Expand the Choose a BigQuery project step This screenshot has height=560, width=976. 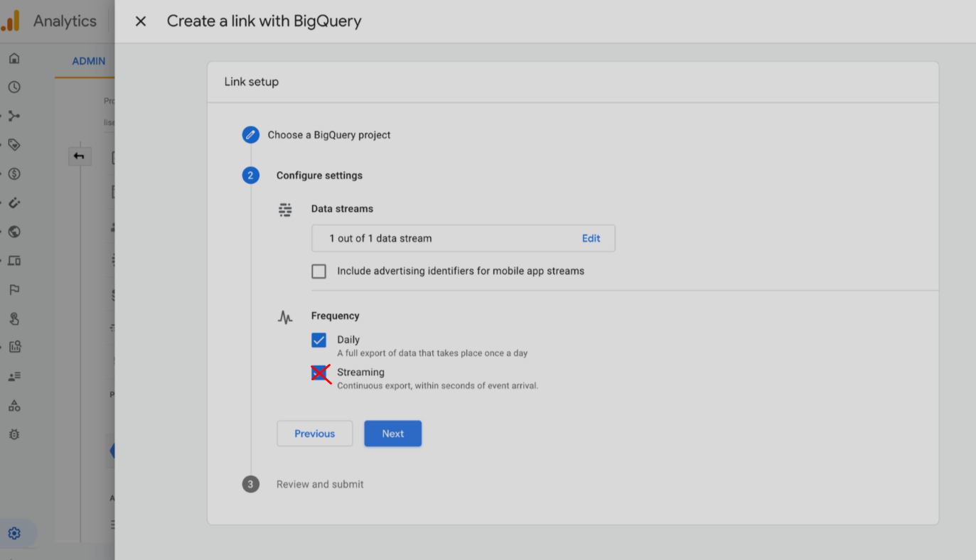[328, 135]
